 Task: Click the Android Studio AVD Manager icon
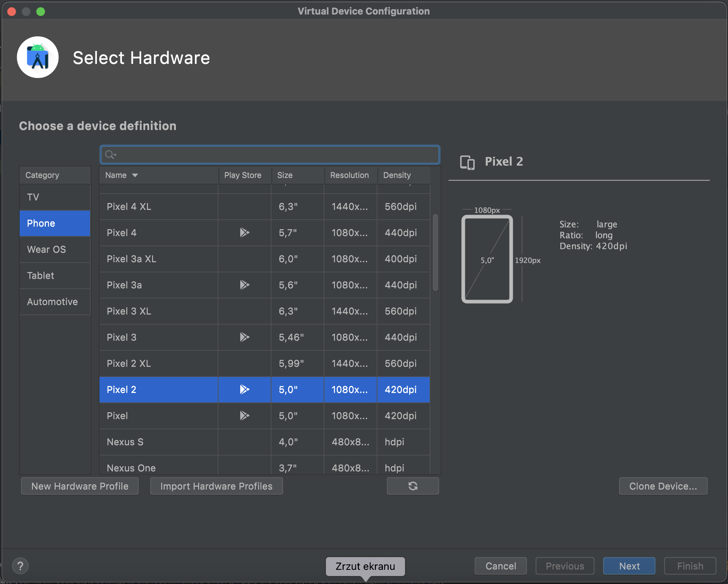(x=38, y=57)
